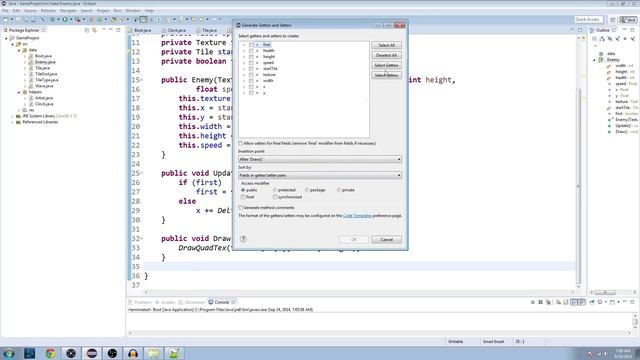Viewport: 640px width, 360px height.
Task: Open Chrome from the taskbar
Action: [50, 353]
